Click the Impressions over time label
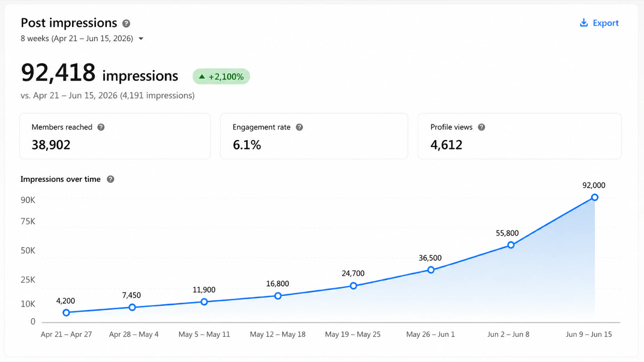 click(x=60, y=179)
